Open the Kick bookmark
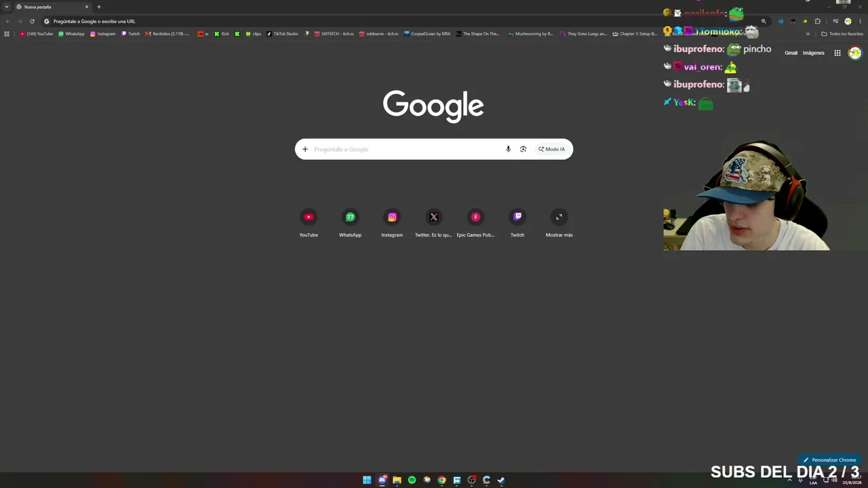Image resolution: width=868 pixels, height=488 pixels. (222, 34)
